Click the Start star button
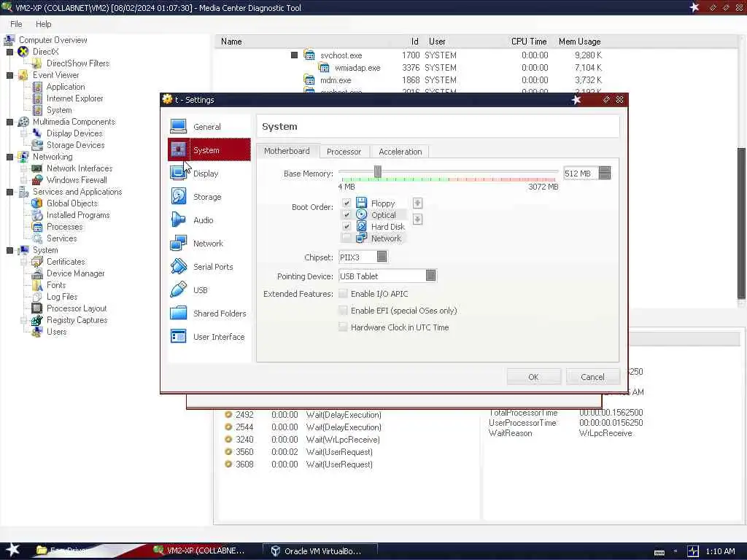The height and width of the screenshot is (560, 747). [x=12, y=550]
